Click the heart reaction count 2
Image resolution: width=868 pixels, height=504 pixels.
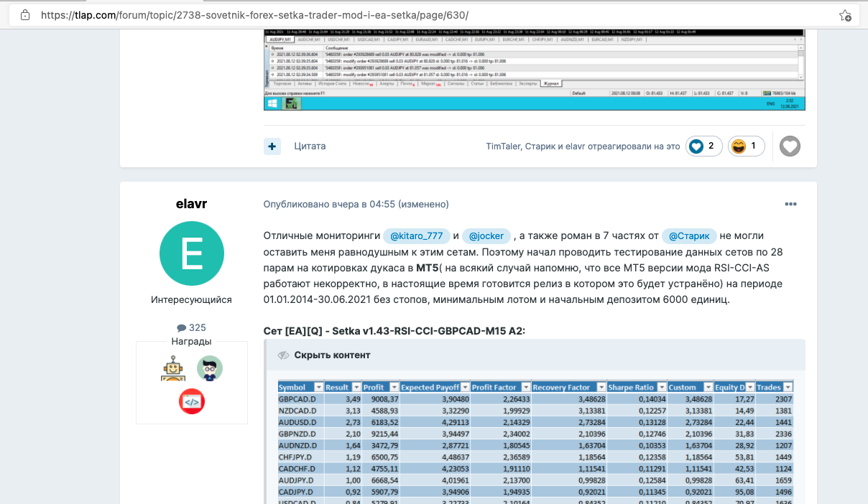click(711, 146)
